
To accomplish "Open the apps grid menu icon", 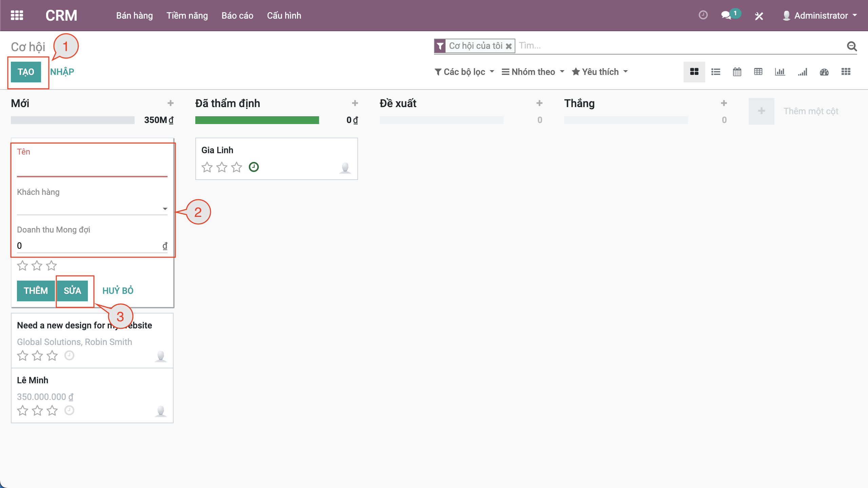I will (17, 16).
